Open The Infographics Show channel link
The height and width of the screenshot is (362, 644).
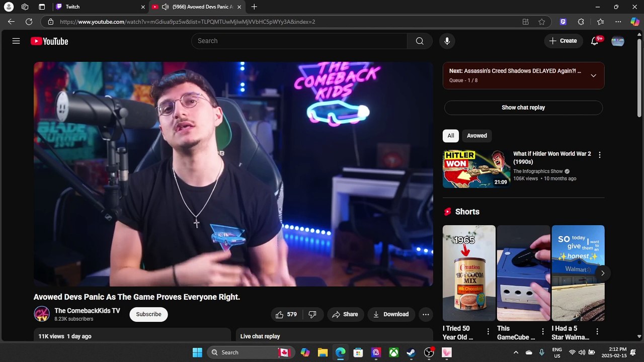coord(538,171)
